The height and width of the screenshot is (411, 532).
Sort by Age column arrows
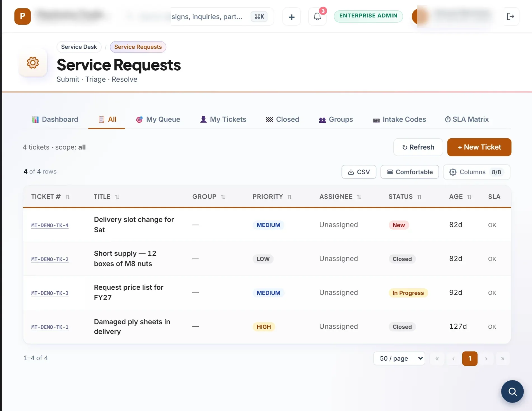click(x=469, y=197)
